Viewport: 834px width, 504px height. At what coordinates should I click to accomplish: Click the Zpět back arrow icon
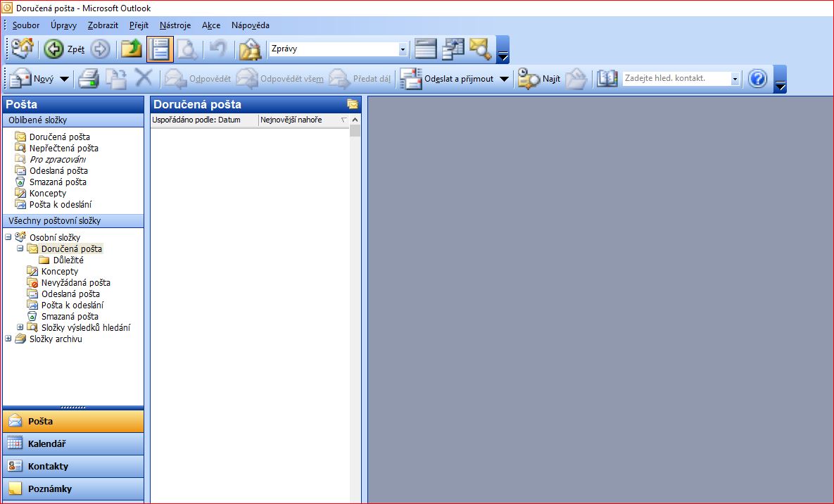pyautogui.click(x=54, y=49)
